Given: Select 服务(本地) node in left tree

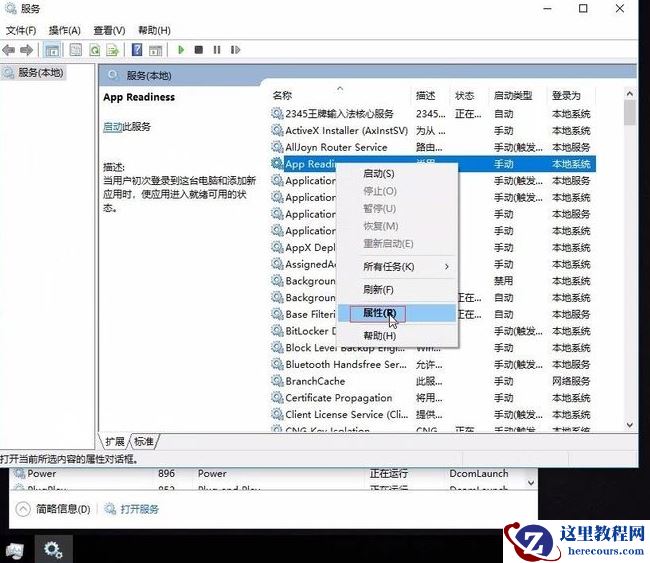Looking at the screenshot, I should click(41, 73).
